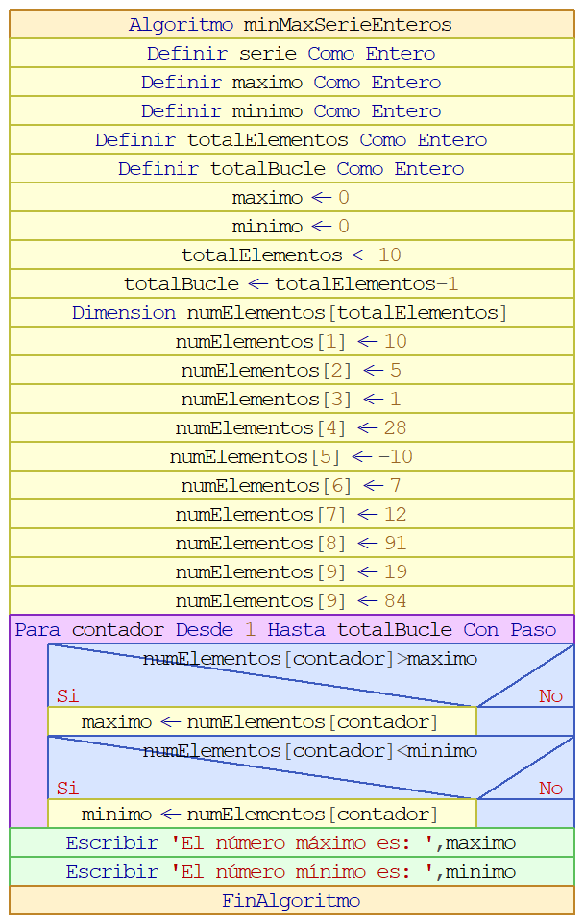The width and height of the screenshot is (584, 924).
Task: Select the minimo ← numElementos[contador] assignment
Action: click(261, 814)
